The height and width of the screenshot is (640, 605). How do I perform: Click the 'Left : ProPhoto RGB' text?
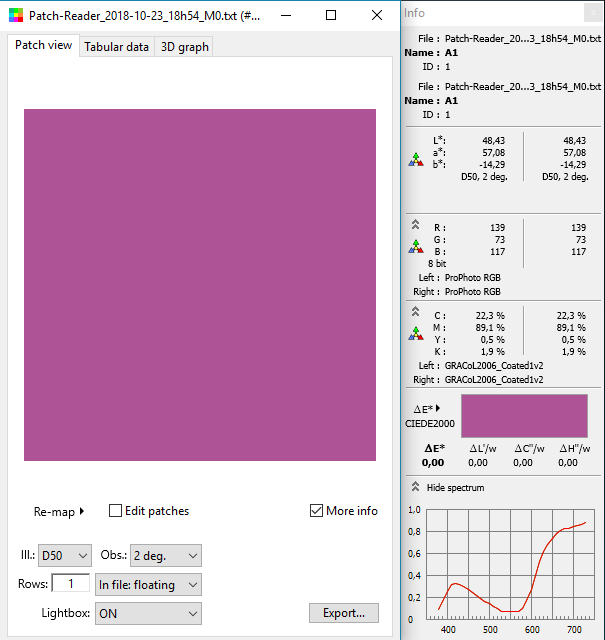click(x=459, y=278)
